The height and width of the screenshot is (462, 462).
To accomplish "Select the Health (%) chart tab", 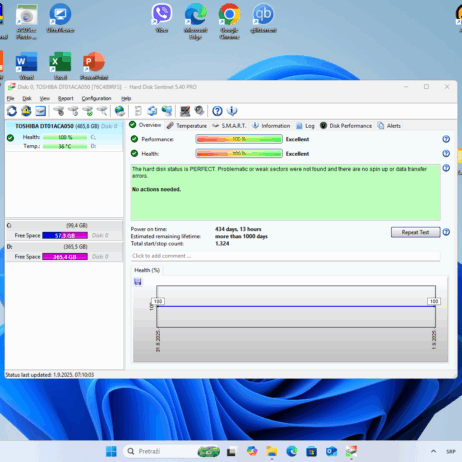I will [x=147, y=270].
